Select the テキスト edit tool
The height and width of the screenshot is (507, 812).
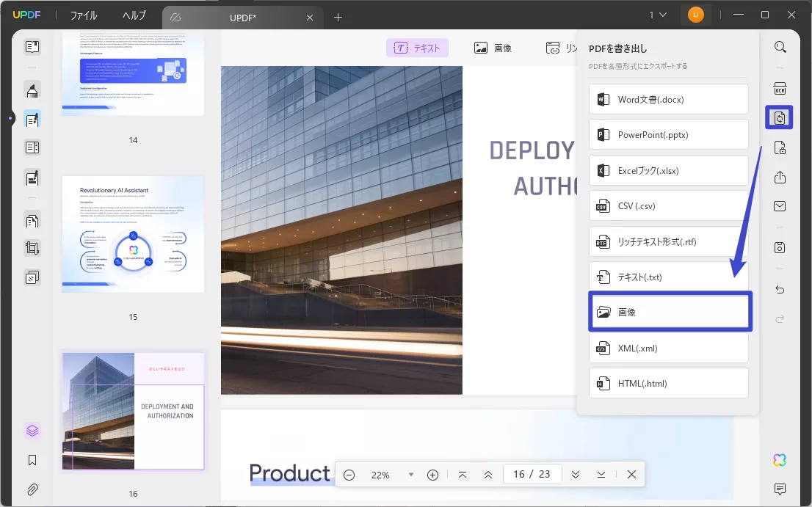417,48
